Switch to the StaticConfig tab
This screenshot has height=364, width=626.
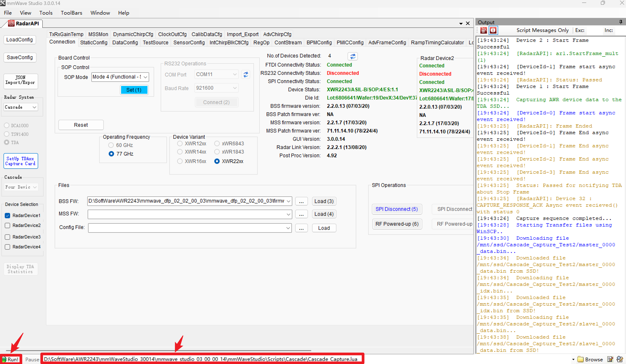click(94, 42)
